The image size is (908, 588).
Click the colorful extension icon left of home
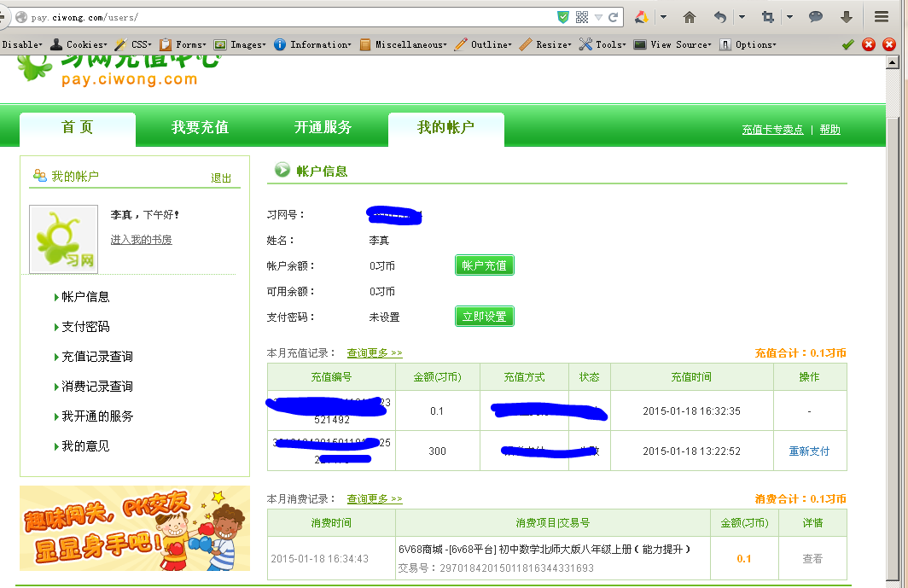641,17
